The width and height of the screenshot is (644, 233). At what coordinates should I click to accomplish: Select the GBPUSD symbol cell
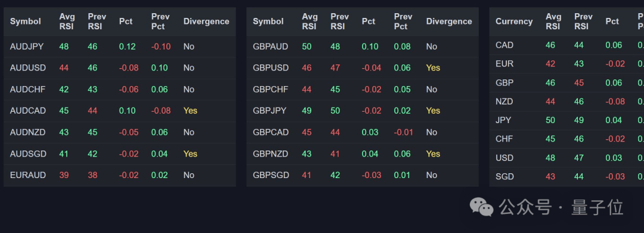pyautogui.click(x=271, y=68)
